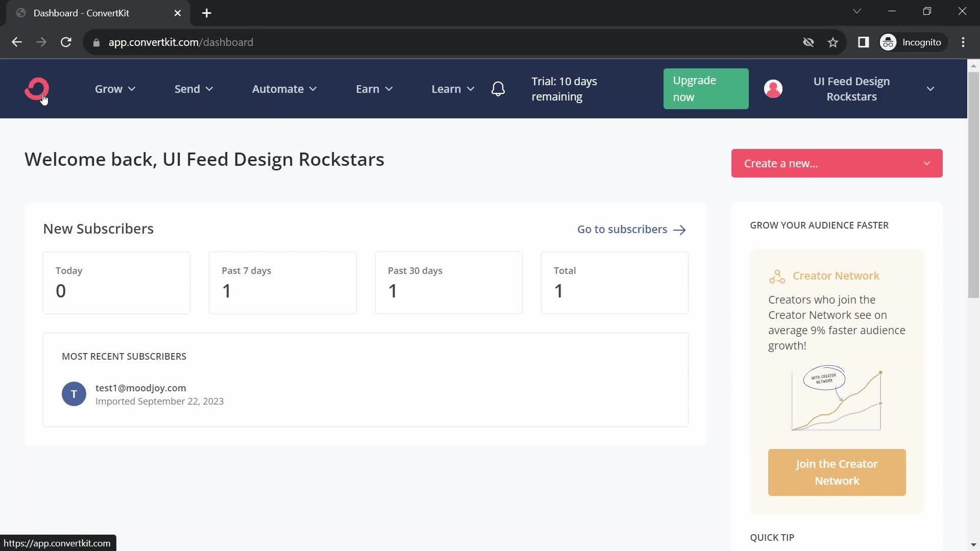Expand the Grow menu
This screenshot has width=980, height=551.
(x=115, y=89)
